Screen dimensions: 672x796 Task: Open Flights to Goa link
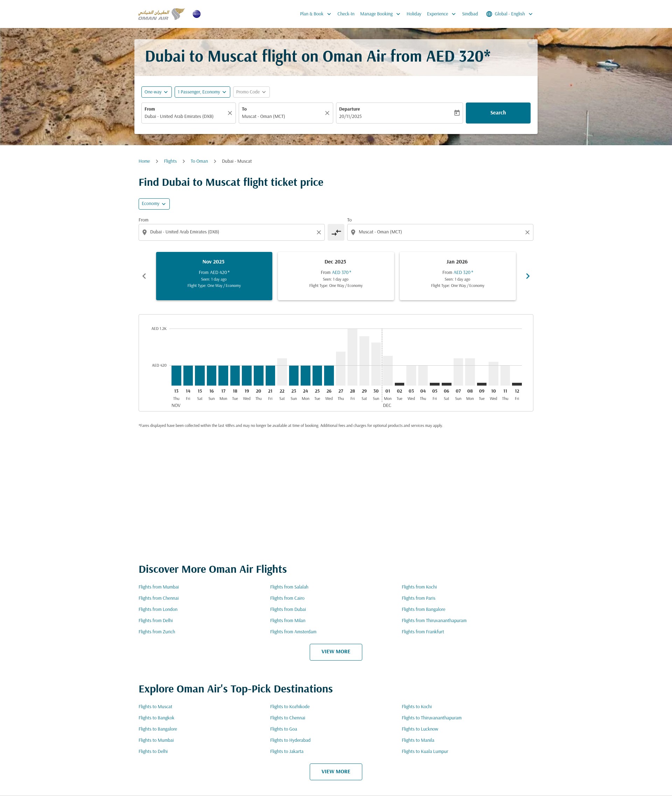283,730
